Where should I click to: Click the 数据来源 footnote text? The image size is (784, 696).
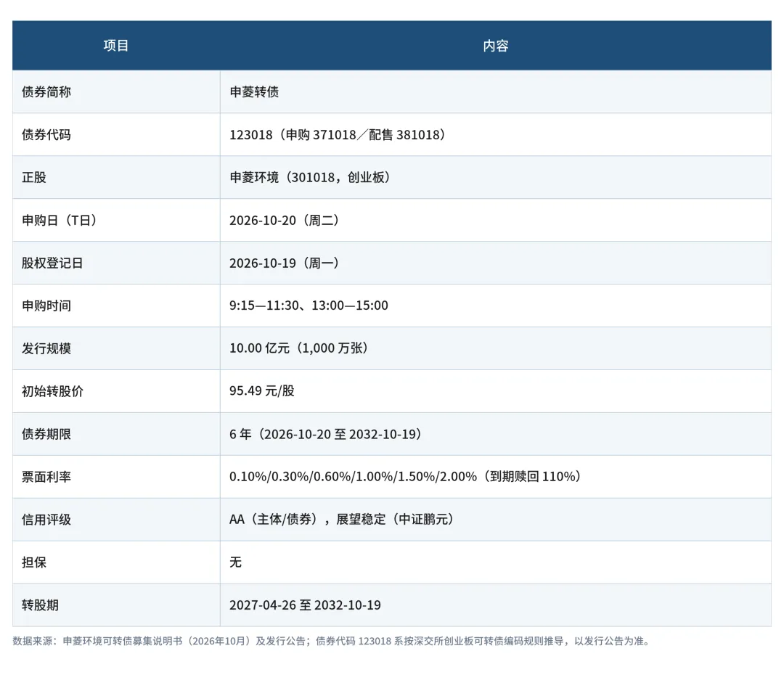click(332, 641)
